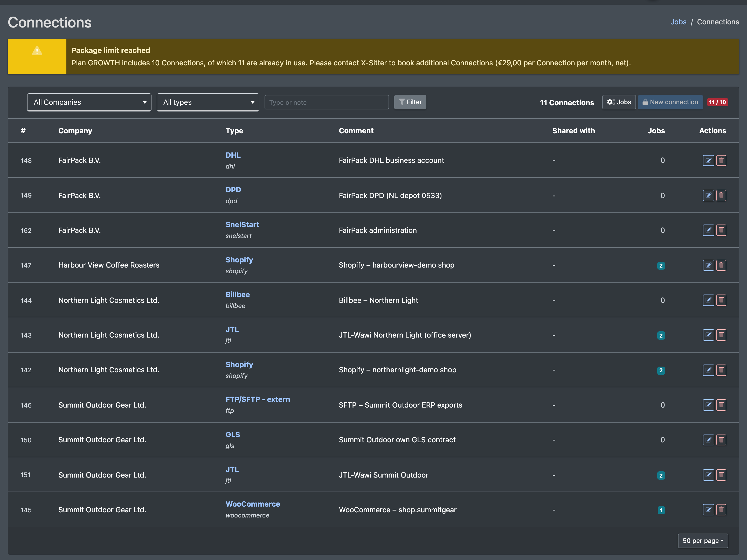
Task: Edit Harbour View Shopify connection 147
Action: [708, 265]
